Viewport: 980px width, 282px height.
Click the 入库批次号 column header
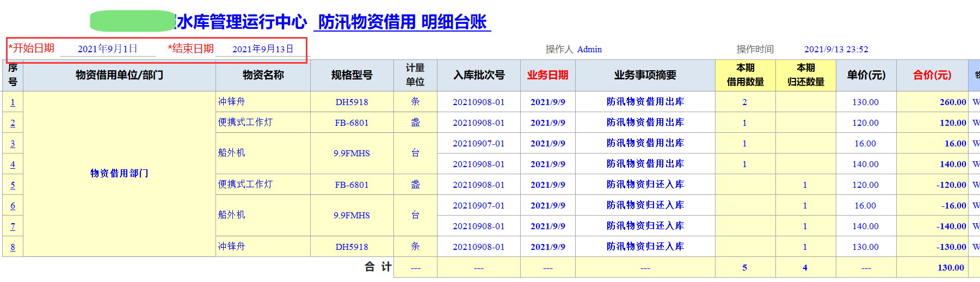click(479, 75)
